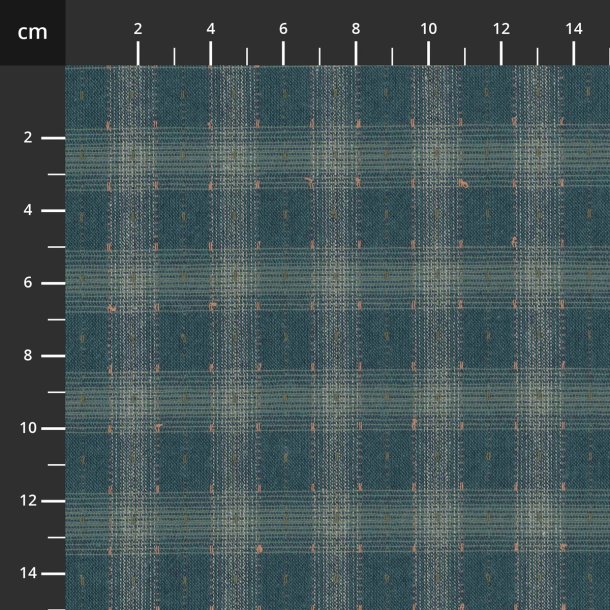Click the unlabeled tick between top ruler 2 and 4
The image size is (610, 610).
tap(174, 56)
